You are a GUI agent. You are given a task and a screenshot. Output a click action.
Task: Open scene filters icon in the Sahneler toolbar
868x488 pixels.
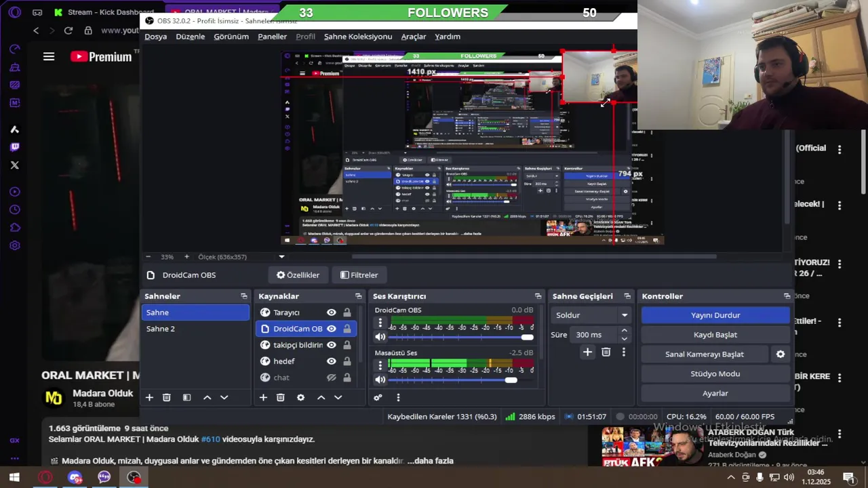[186, 398]
